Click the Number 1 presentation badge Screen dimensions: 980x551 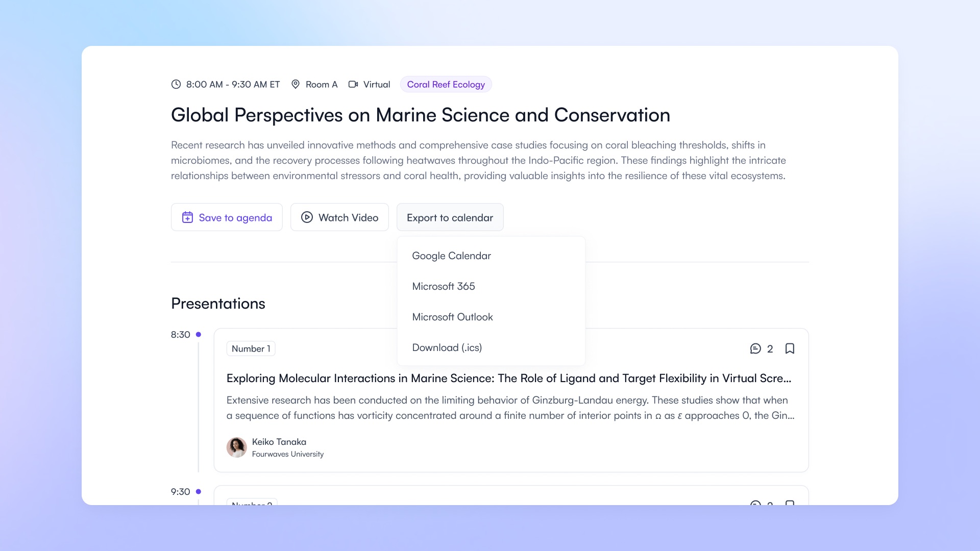[x=251, y=348]
